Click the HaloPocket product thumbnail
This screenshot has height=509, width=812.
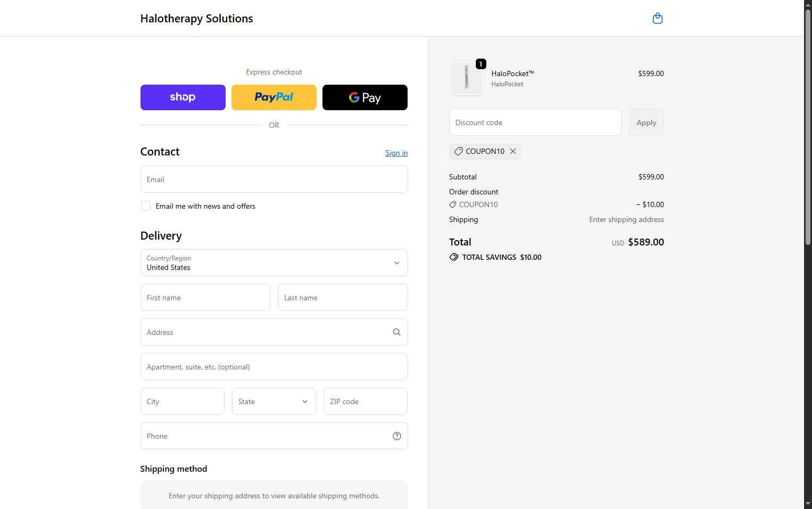467,78
